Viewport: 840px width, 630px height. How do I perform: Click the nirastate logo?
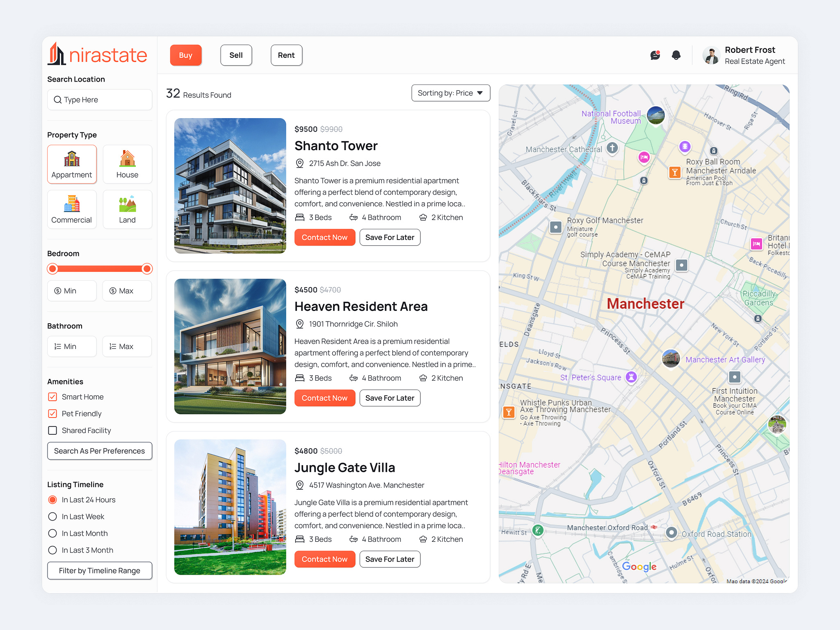coord(97,54)
